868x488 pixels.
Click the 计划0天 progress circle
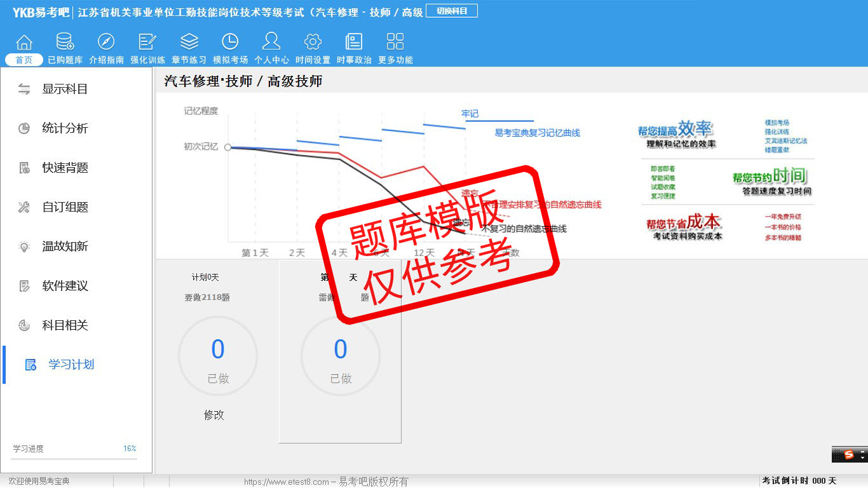click(218, 356)
